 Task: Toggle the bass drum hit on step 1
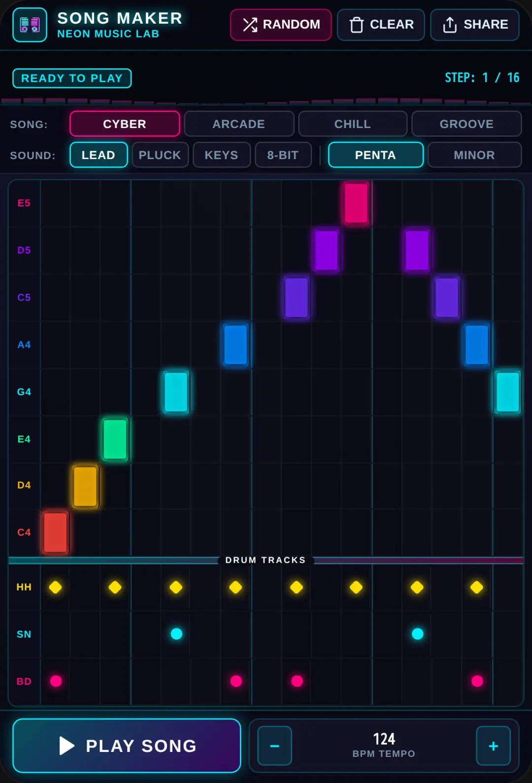click(56, 681)
